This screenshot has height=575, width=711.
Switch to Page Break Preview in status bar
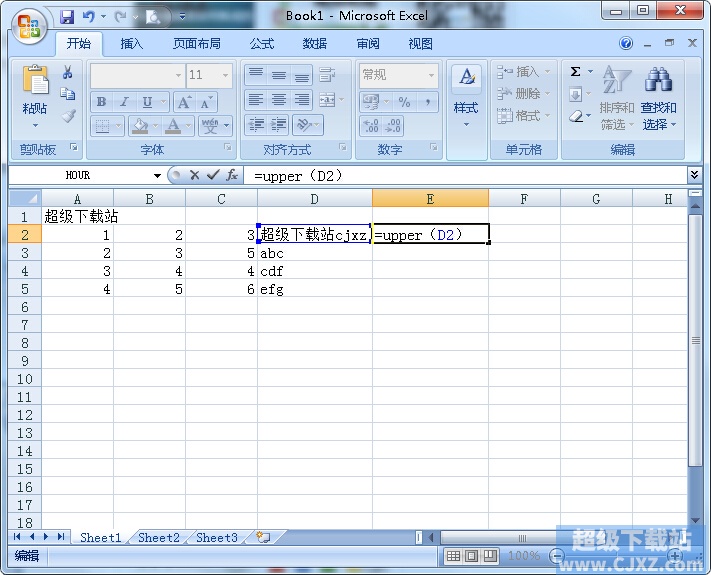[490, 556]
